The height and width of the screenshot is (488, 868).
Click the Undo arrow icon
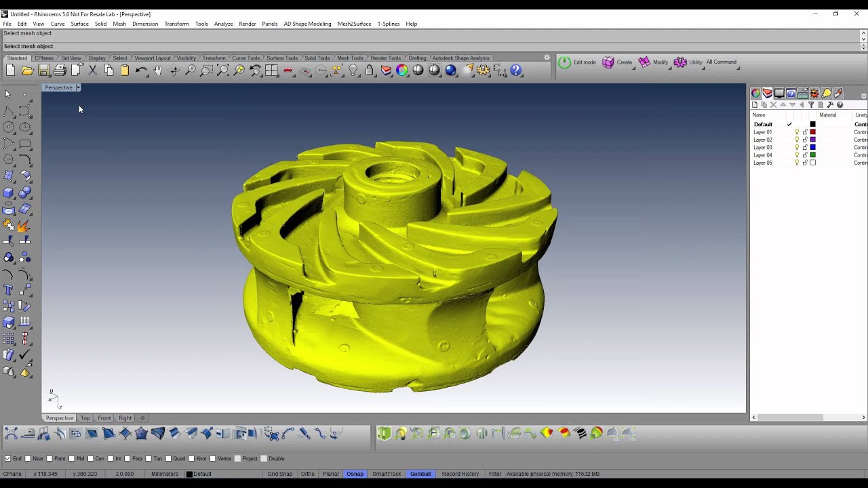coord(141,70)
